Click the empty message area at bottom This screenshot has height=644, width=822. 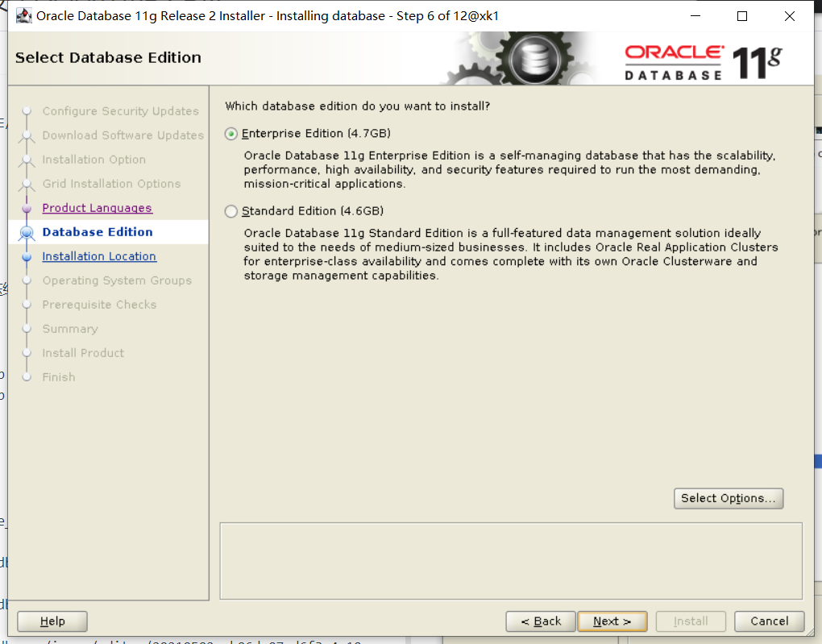[x=511, y=561]
